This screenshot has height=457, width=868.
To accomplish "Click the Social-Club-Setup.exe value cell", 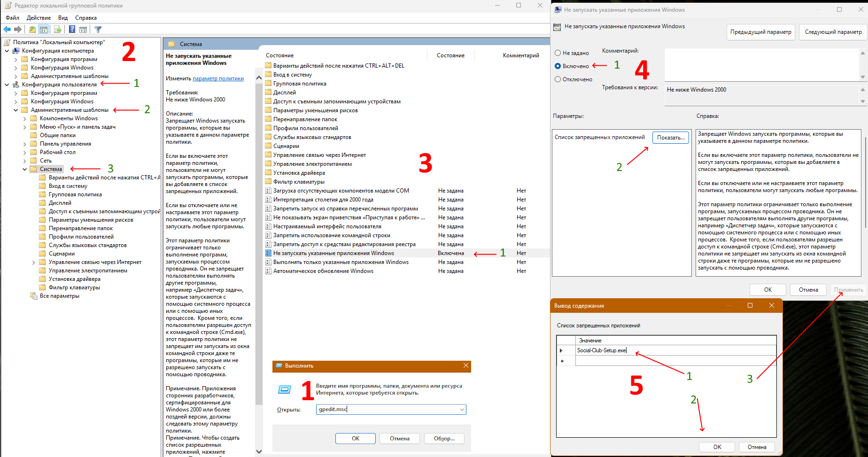I will click(x=676, y=350).
